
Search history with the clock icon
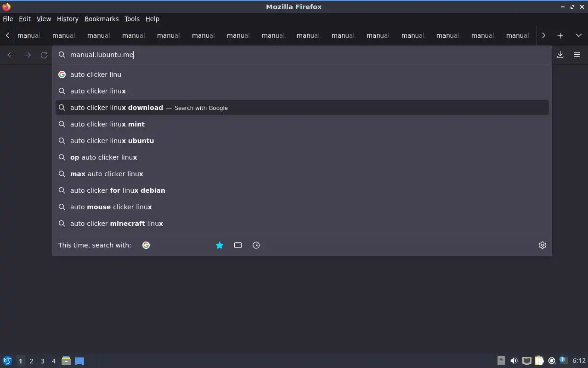tap(256, 245)
